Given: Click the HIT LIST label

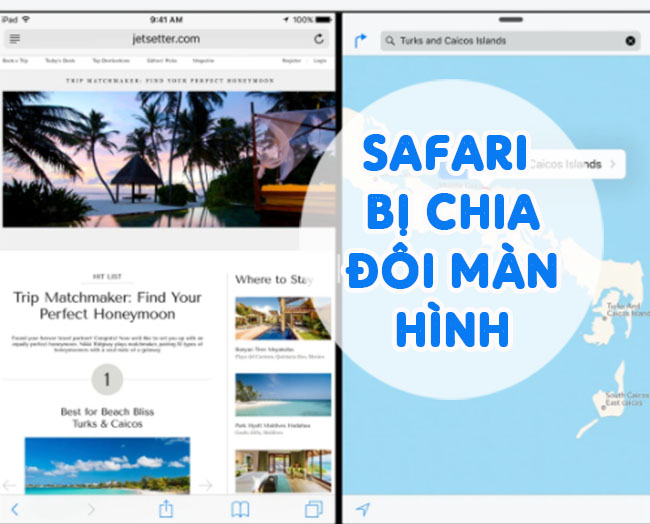Looking at the screenshot, I should [107, 277].
